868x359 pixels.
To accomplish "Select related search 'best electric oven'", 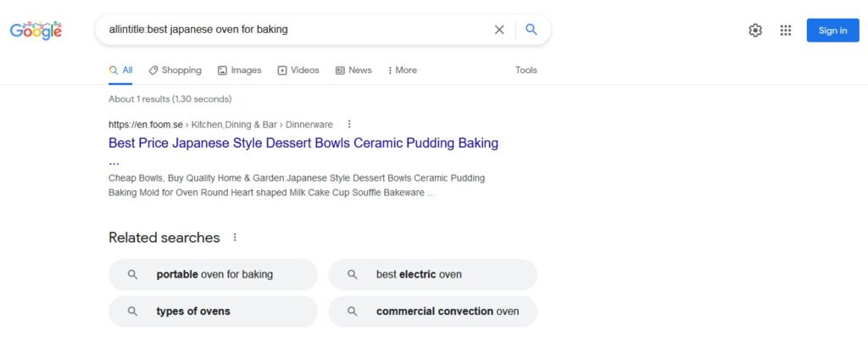I will coord(433,274).
